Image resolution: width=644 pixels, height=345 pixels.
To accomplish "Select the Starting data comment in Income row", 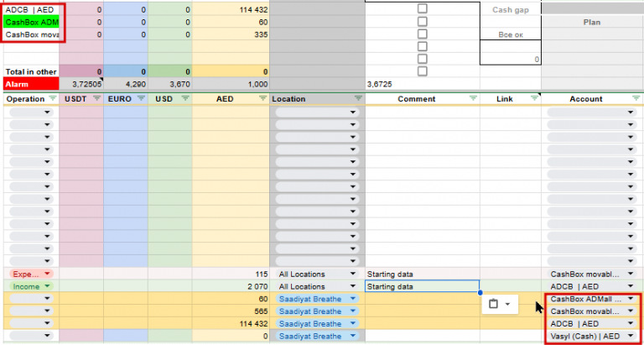I will point(423,286).
